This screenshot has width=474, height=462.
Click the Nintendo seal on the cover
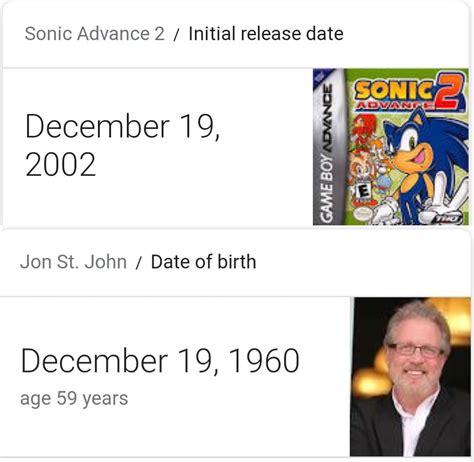(363, 214)
